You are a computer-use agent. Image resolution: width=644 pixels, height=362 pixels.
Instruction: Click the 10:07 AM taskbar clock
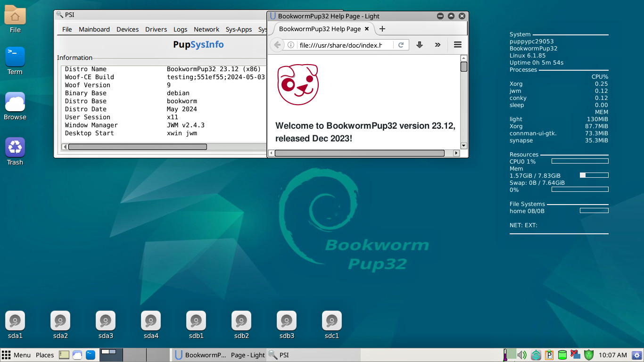pyautogui.click(x=612, y=355)
